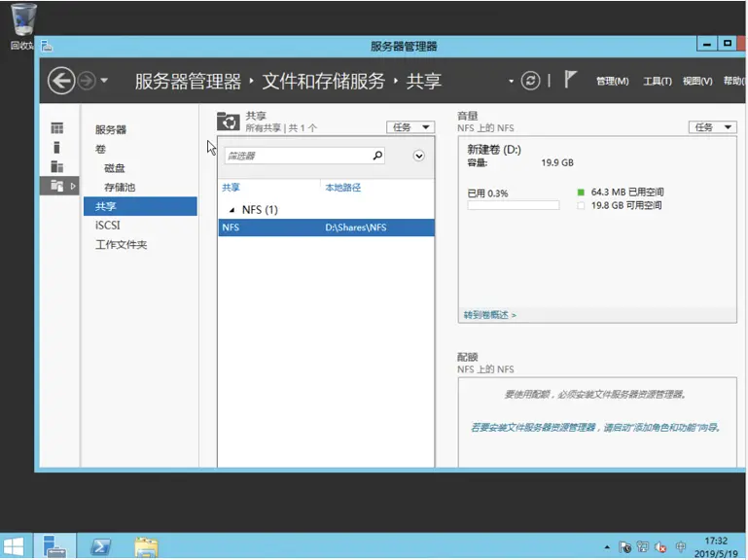Click the D:\Shares\NFS path cell
748x560 pixels.
pos(356,227)
